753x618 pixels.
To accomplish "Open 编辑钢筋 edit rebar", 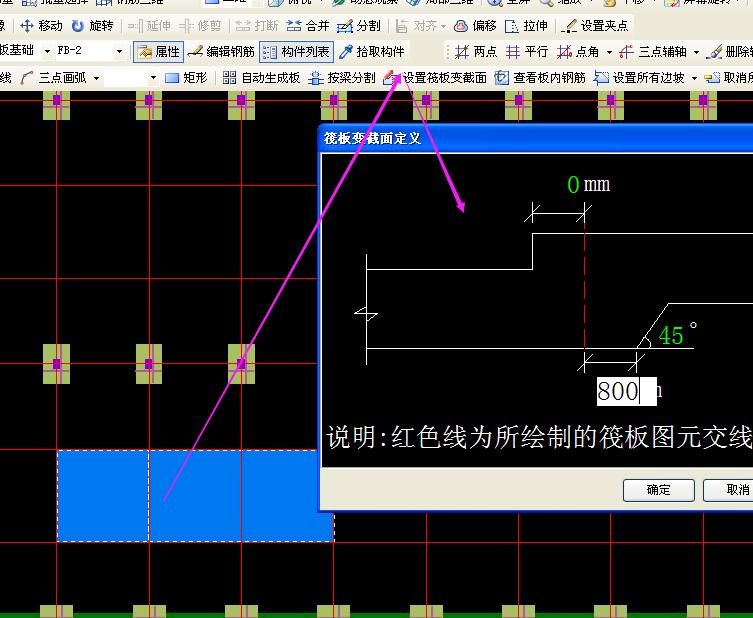I will click(221, 51).
